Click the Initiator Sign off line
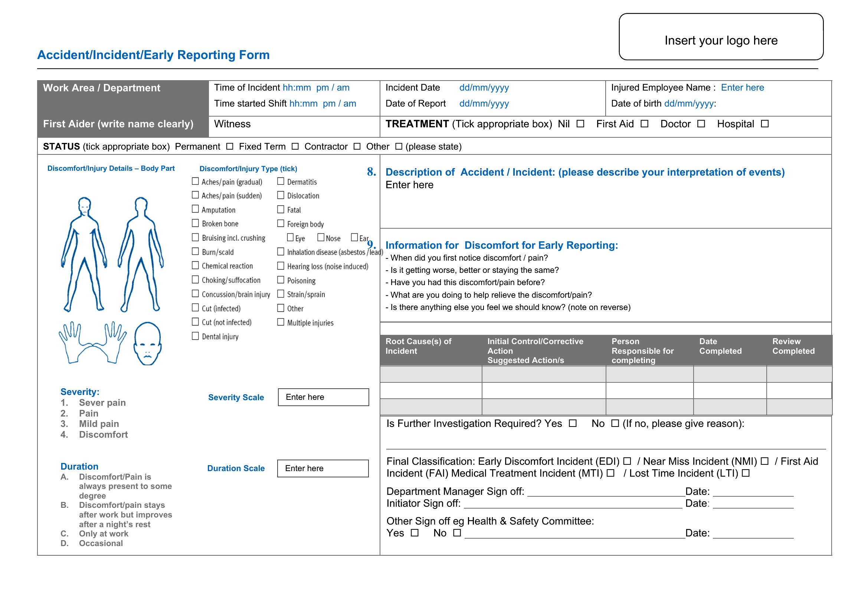Screen dimensions: 868x614 tap(573, 504)
